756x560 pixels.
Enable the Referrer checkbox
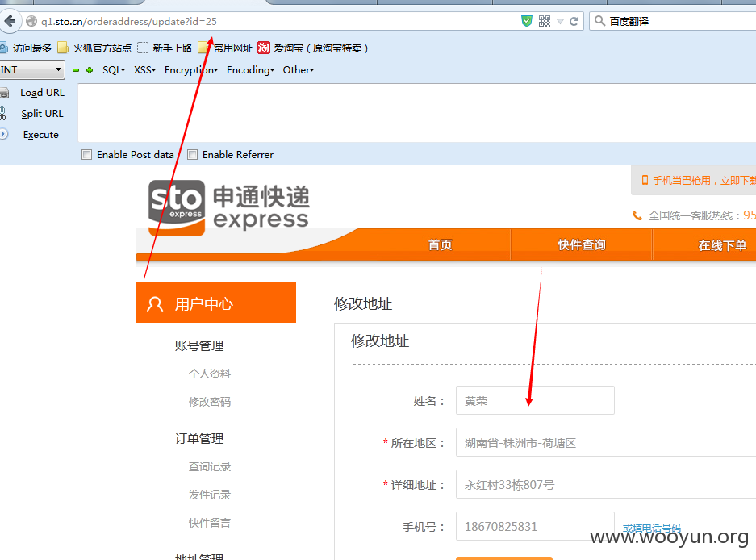[192, 154]
